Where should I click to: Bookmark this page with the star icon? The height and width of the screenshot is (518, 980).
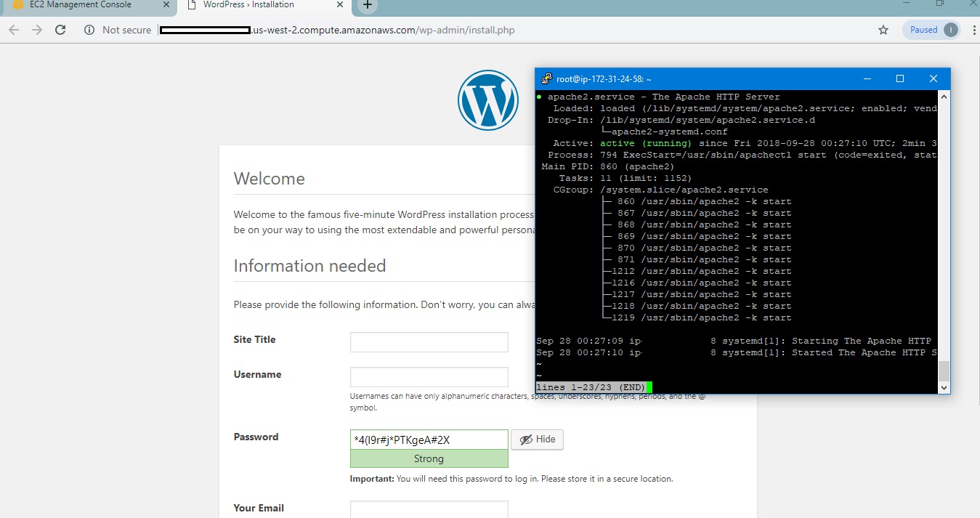(x=883, y=30)
